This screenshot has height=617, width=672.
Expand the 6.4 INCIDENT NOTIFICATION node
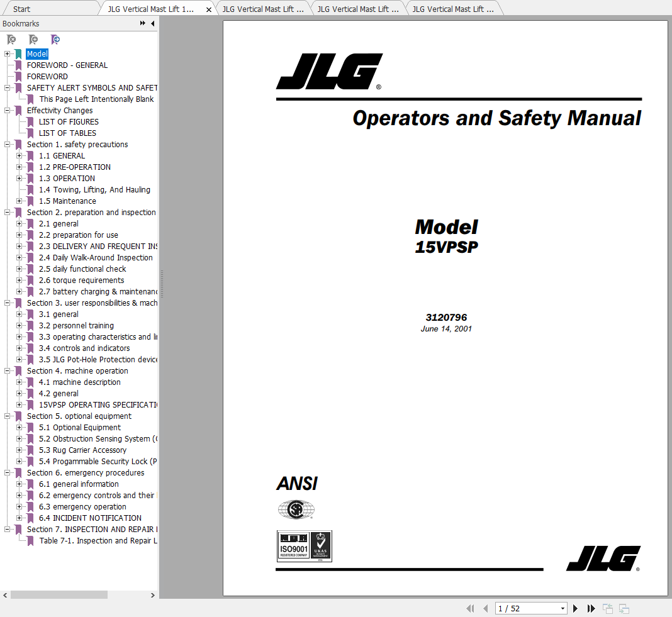[20, 518]
